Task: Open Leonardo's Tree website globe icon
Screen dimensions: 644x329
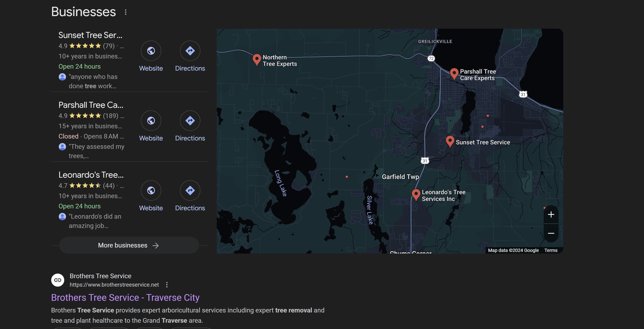Action: click(151, 190)
